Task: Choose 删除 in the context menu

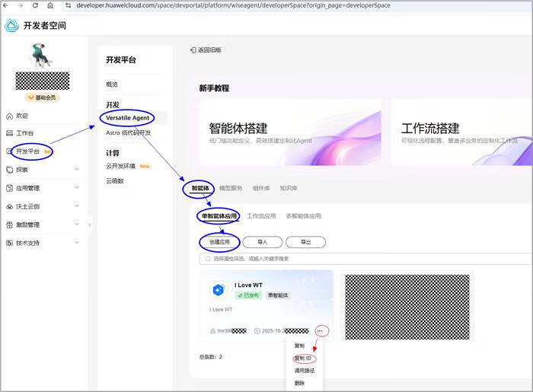Action: pyautogui.click(x=299, y=383)
